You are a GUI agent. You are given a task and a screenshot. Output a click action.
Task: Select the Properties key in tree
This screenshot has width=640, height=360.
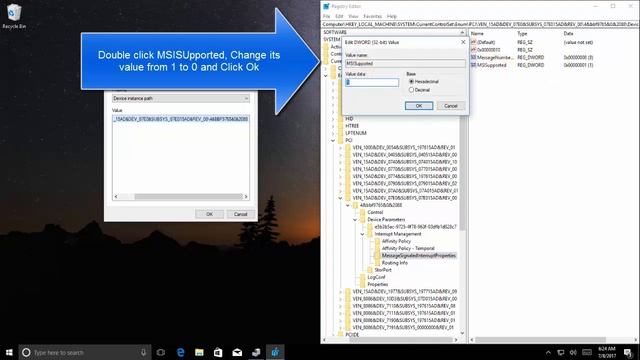coord(378,284)
